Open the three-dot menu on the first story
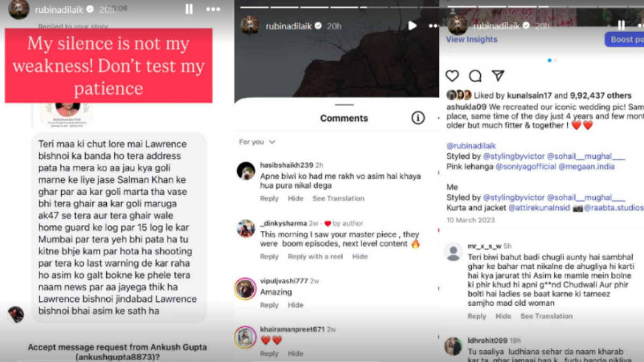 tap(213, 9)
